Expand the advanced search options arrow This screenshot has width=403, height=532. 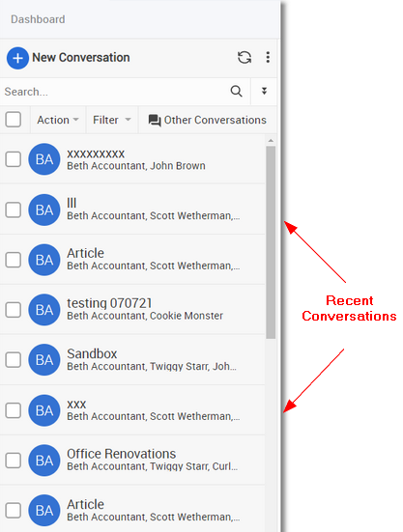[x=264, y=91]
